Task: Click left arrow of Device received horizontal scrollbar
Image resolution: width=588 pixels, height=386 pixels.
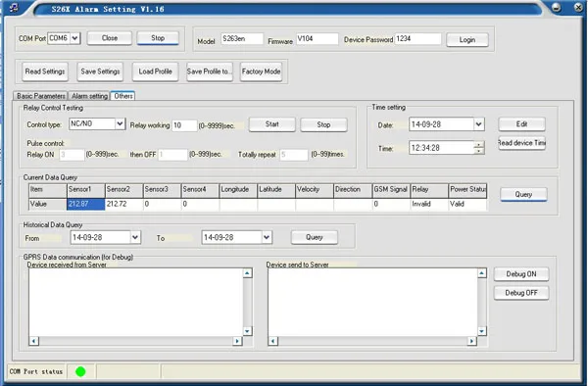Action: (33, 341)
